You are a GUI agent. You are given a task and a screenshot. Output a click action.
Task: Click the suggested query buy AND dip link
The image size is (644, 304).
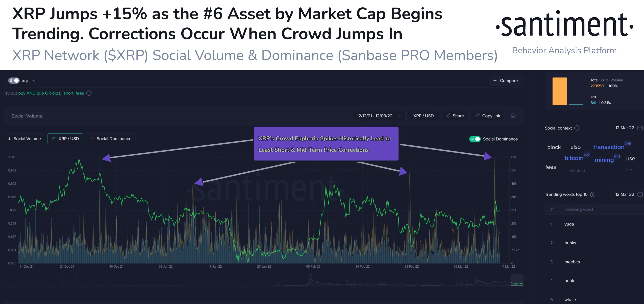[x=40, y=93]
